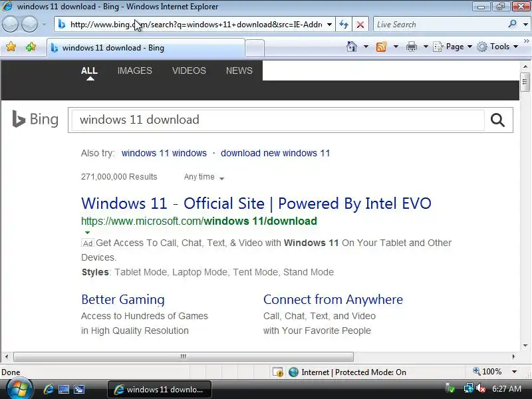Select the 'windows 11 download - Bing' tab

[146, 48]
